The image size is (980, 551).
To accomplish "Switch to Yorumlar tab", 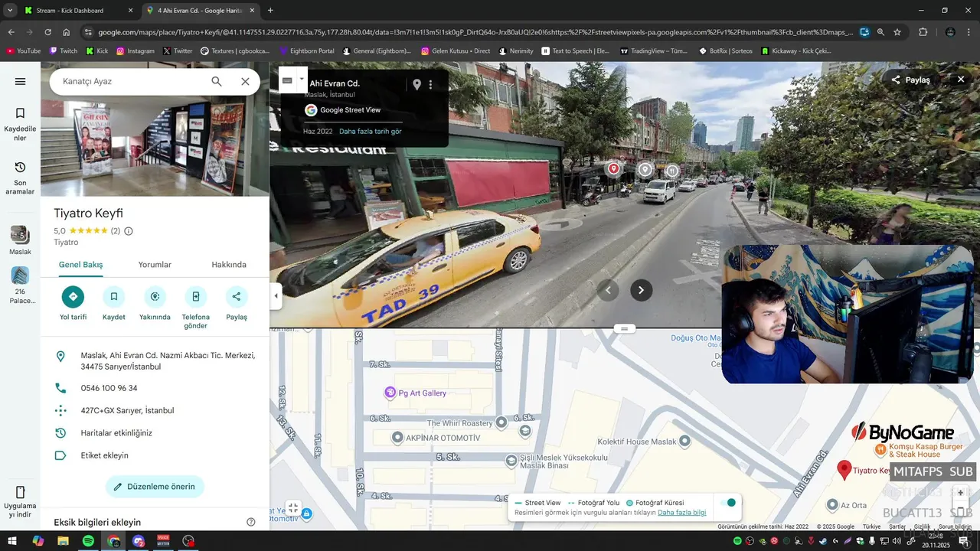I will click(155, 265).
